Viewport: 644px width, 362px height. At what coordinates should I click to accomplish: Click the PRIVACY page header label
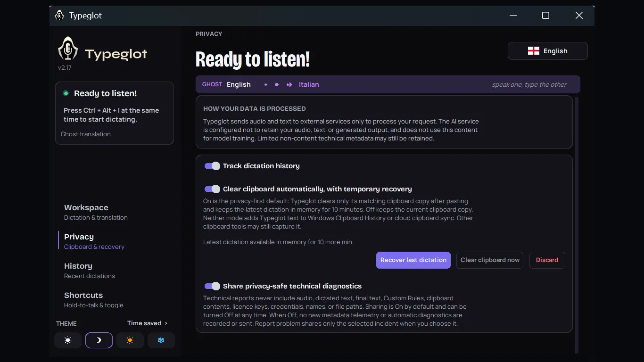pos(209,34)
